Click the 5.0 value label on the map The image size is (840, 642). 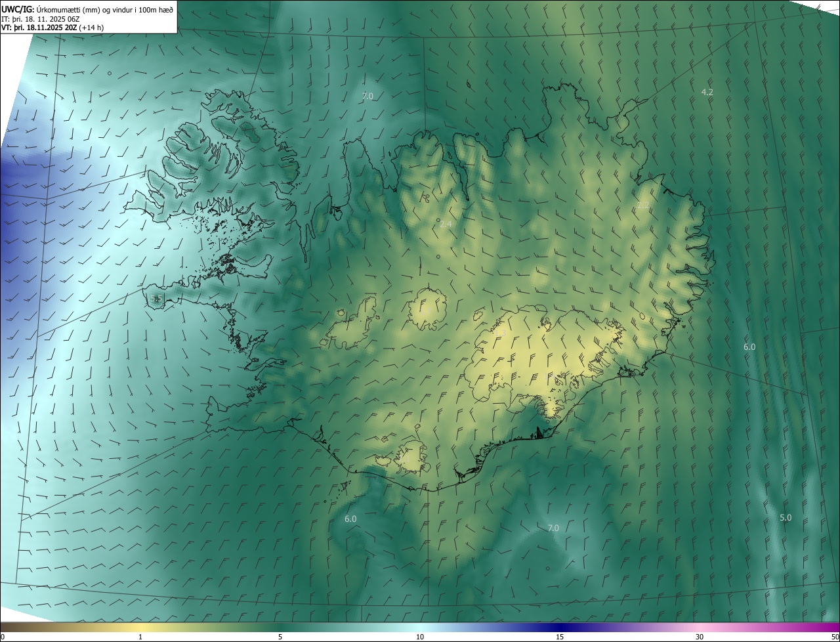[786, 518]
